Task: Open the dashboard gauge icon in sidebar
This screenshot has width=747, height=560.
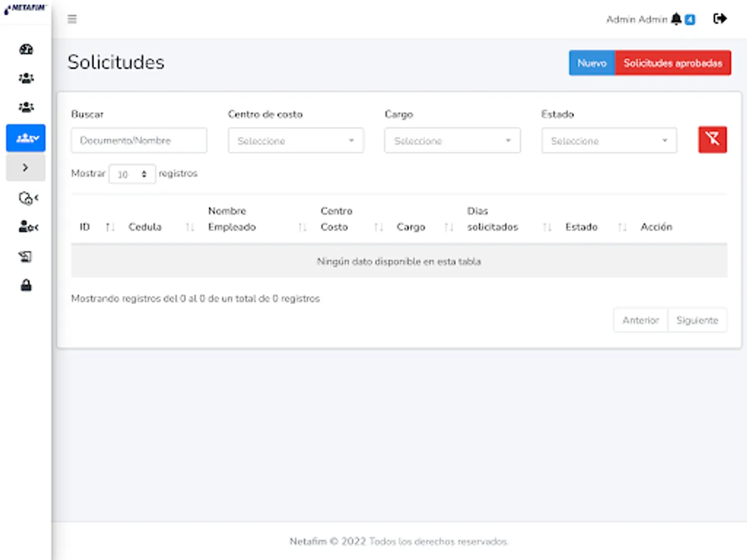Action: point(26,50)
